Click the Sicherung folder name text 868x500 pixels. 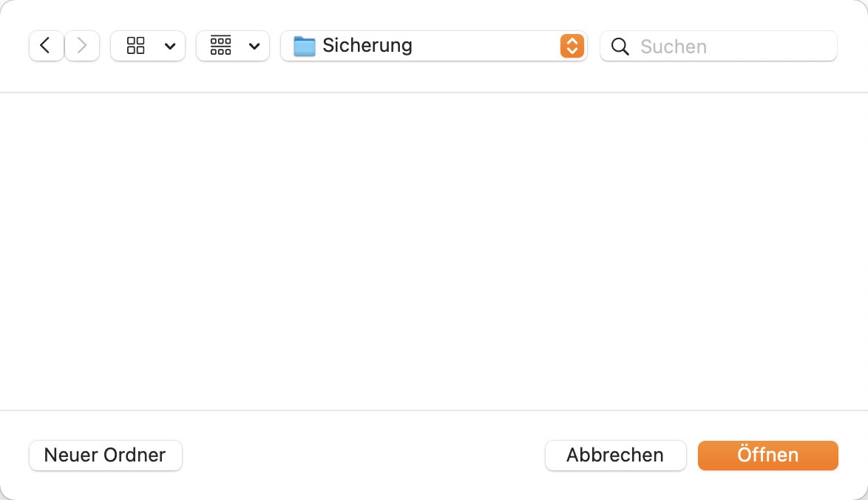pyautogui.click(x=367, y=45)
